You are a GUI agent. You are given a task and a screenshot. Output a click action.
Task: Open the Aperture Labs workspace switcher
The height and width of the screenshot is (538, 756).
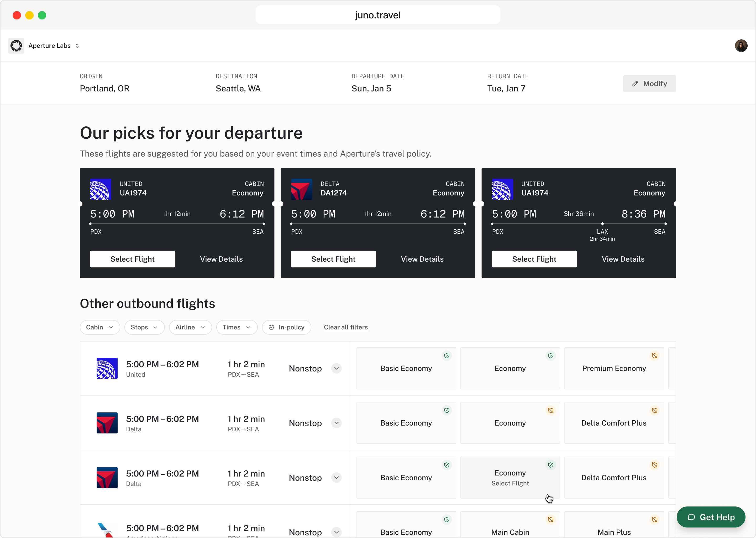[77, 46]
